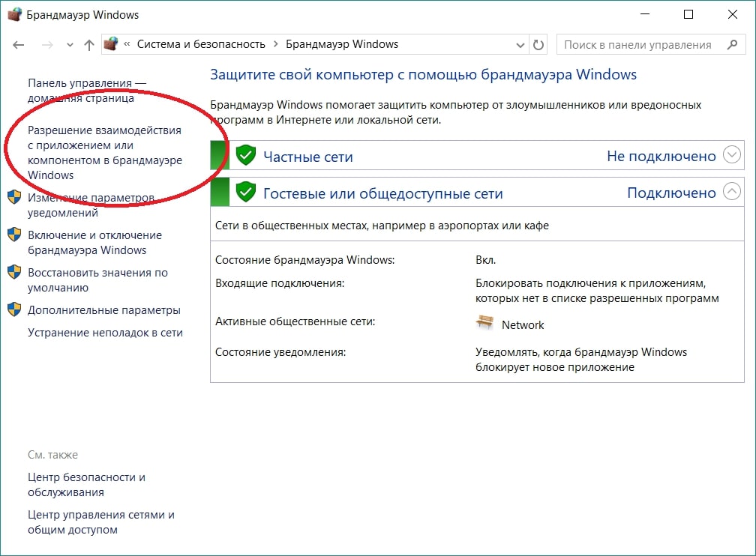Select Система и безопасность breadcrumb

tap(201, 44)
